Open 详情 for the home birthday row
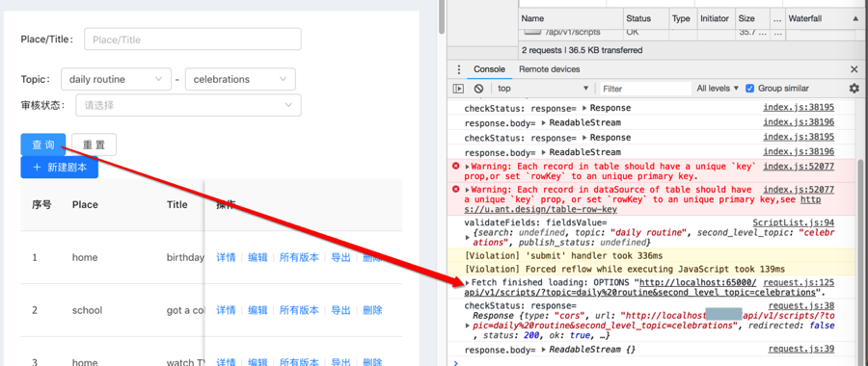This screenshot has width=868, height=366. [226, 257]
